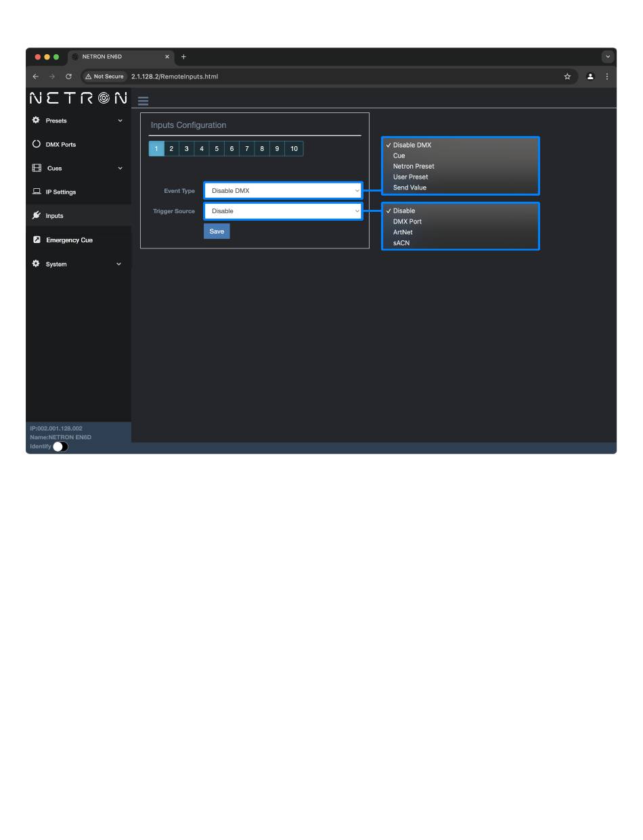Image resolution: width=643 pixels, height=840 pixels.
Task: Select input tab 2
Action: coord(171,149)
